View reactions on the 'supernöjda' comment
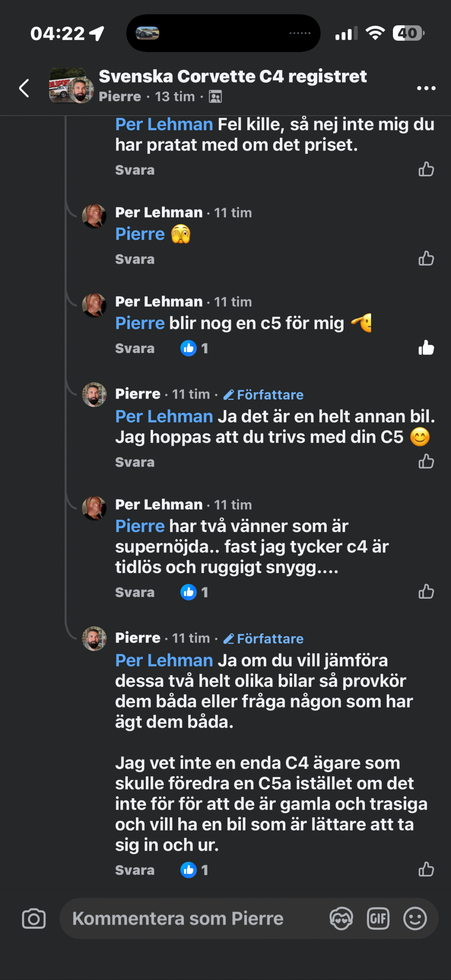This screenshot has height=980, width=451. coord(194,592)
